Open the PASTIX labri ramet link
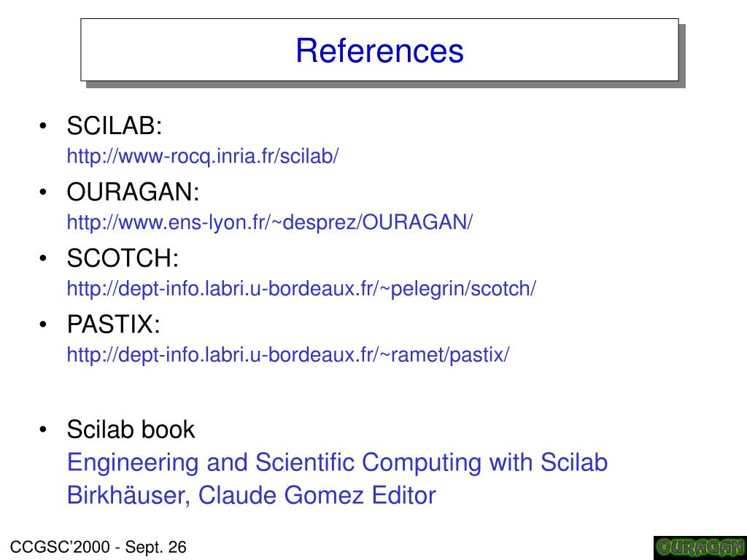 click(x=287, y=355)
